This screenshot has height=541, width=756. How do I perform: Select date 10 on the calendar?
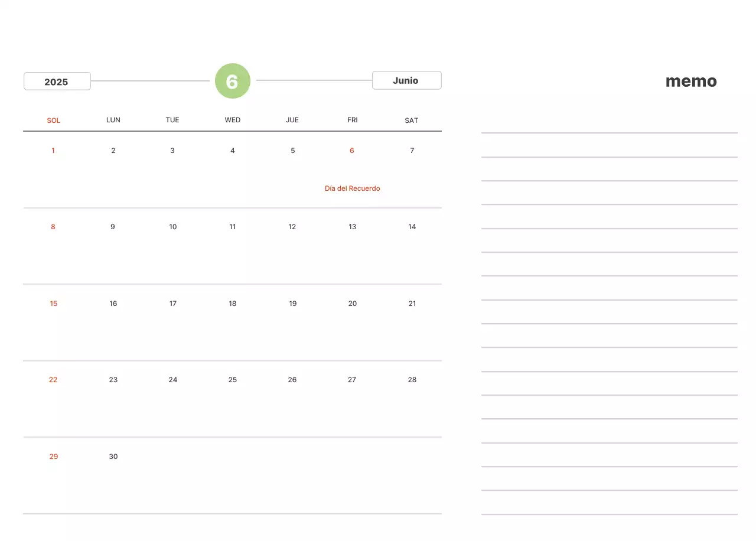(x=173, y=227)
